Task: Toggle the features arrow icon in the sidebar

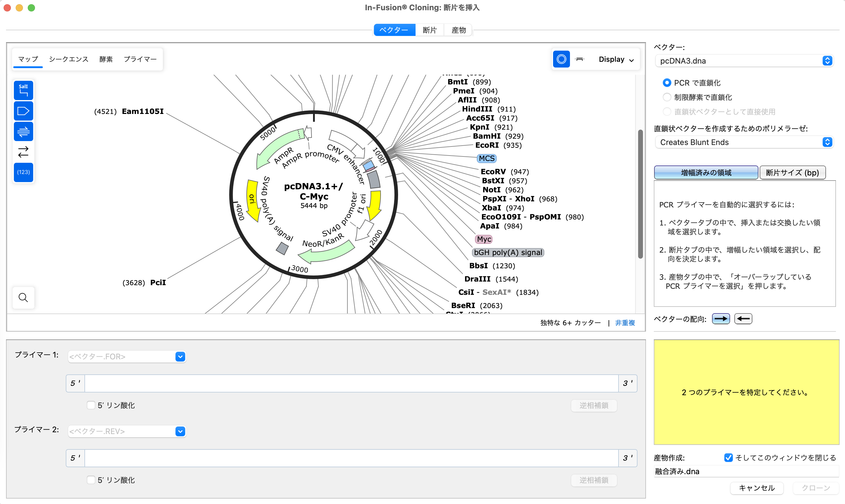Action: pos(23,111)
